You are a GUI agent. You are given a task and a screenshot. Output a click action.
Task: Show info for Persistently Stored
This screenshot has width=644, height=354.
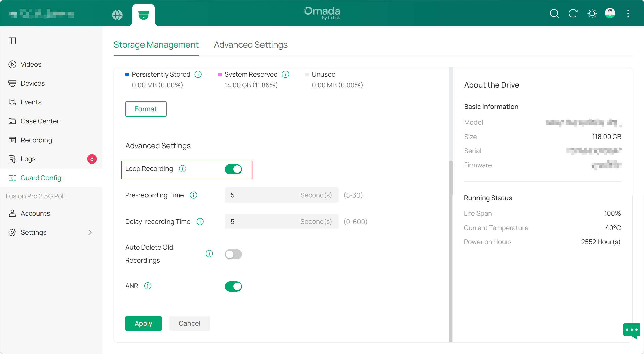click(198, 74)
